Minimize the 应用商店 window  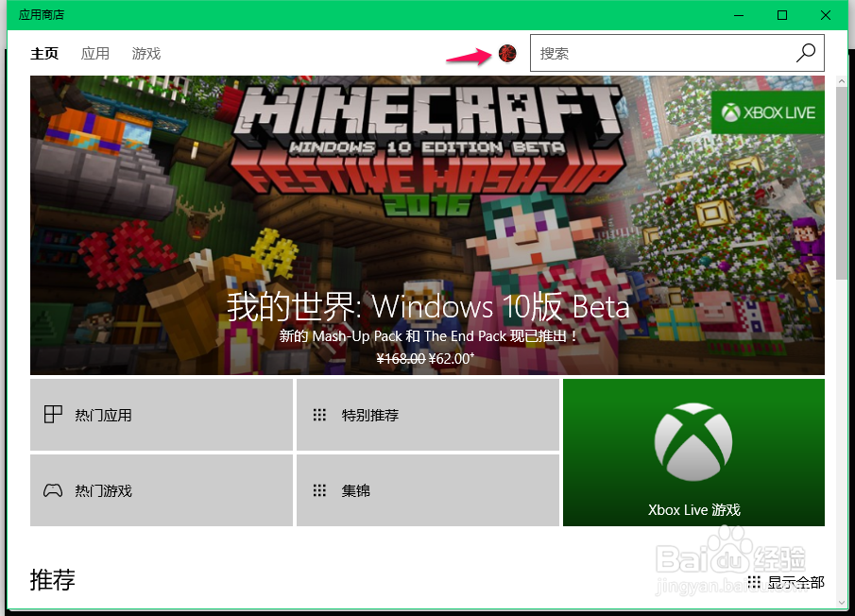click(739, 15)
